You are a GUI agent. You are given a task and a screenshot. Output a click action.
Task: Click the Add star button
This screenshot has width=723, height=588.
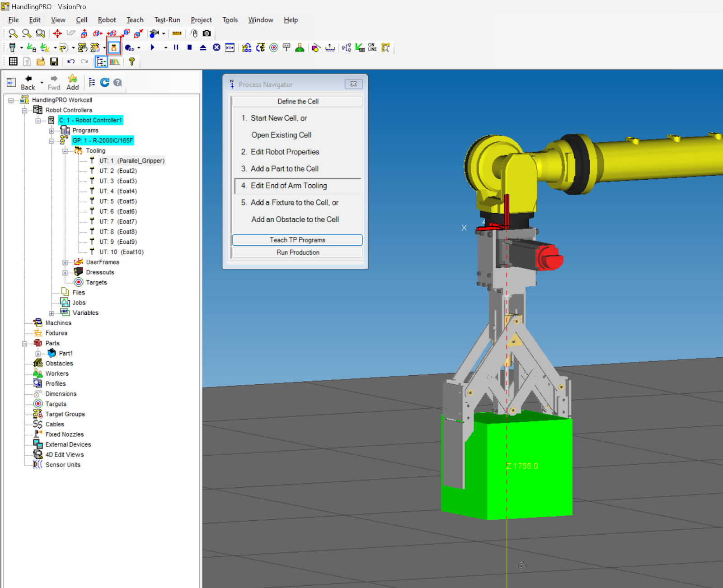[x=73, y=83]
